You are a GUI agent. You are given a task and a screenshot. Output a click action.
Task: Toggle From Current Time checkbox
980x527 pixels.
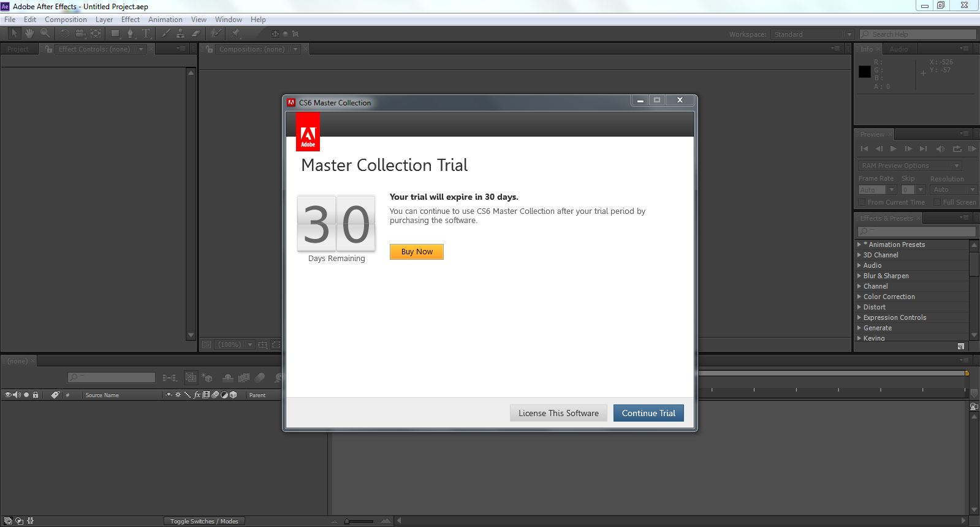click(862, 202)
